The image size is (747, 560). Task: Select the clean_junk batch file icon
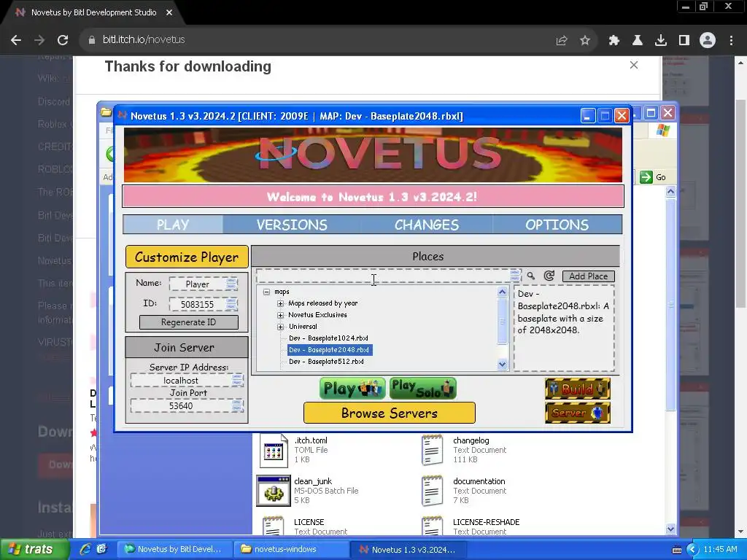274,491
